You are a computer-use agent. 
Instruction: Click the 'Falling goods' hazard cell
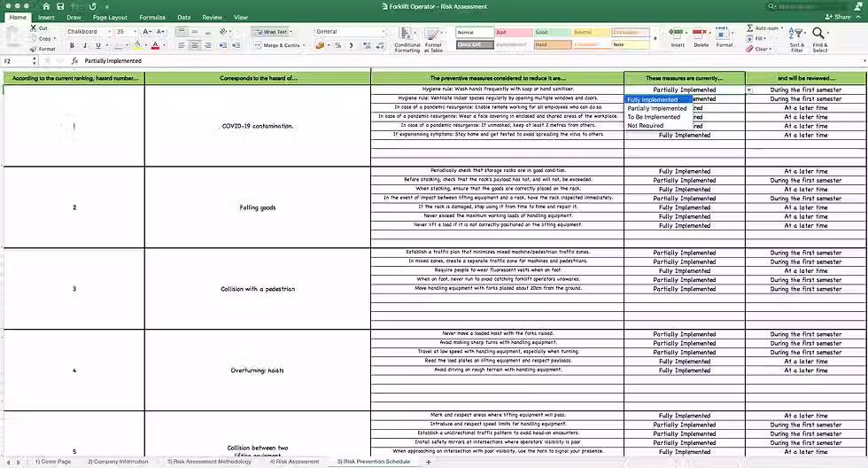(258, 207)
